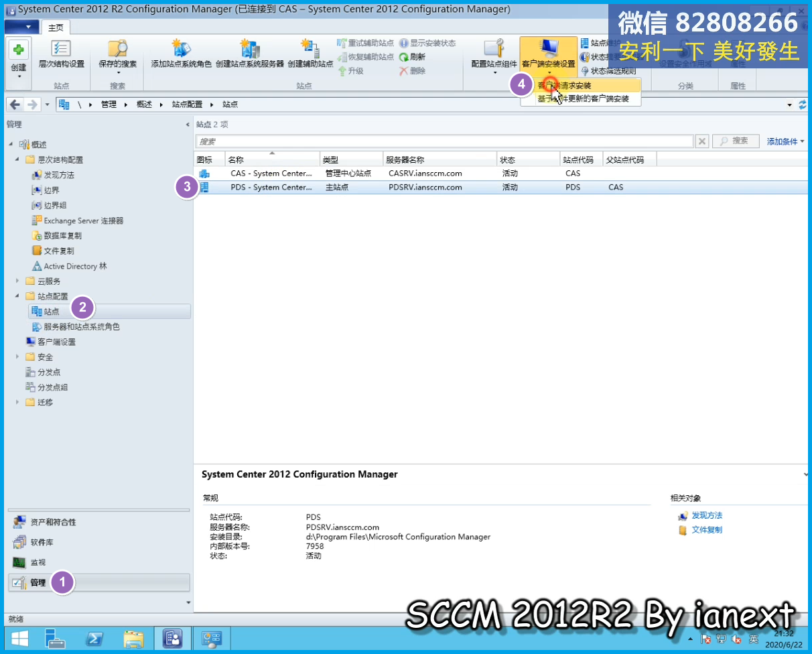
Task: Choose 基于软件更新的客户端安装 menu entry
Action: click(583, 99)
